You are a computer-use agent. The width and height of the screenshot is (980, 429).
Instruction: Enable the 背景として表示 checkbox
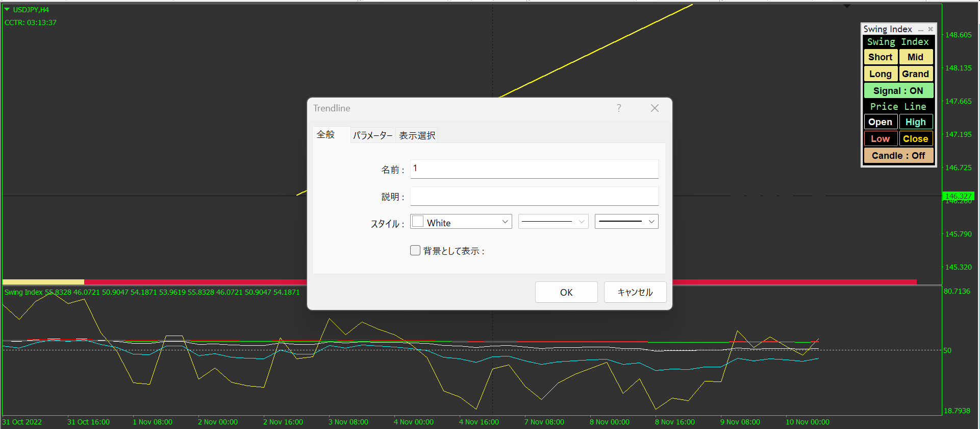[x=415, y=250]
